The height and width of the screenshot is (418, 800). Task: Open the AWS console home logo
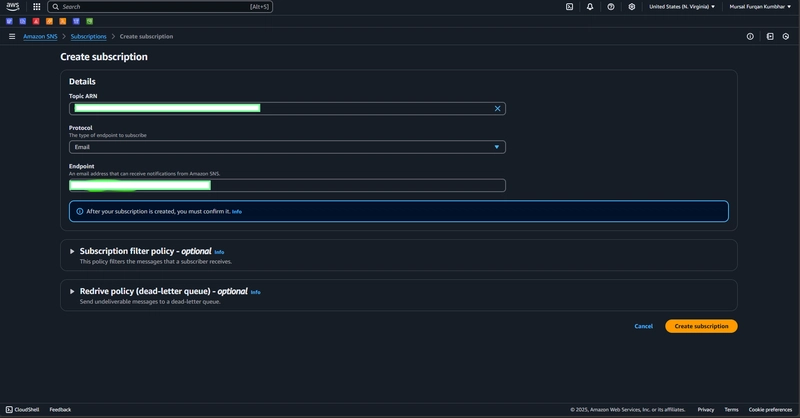[x=13, y=7]
